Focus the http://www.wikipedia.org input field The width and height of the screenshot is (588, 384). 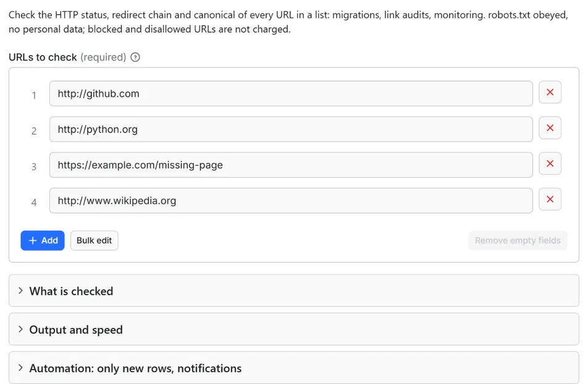291,201
